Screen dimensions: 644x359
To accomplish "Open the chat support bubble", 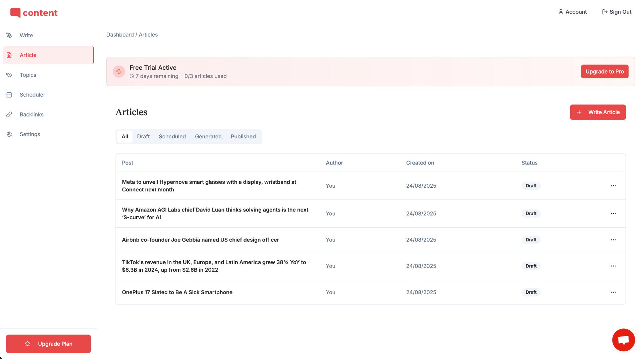I will click(x=623, y=340).
